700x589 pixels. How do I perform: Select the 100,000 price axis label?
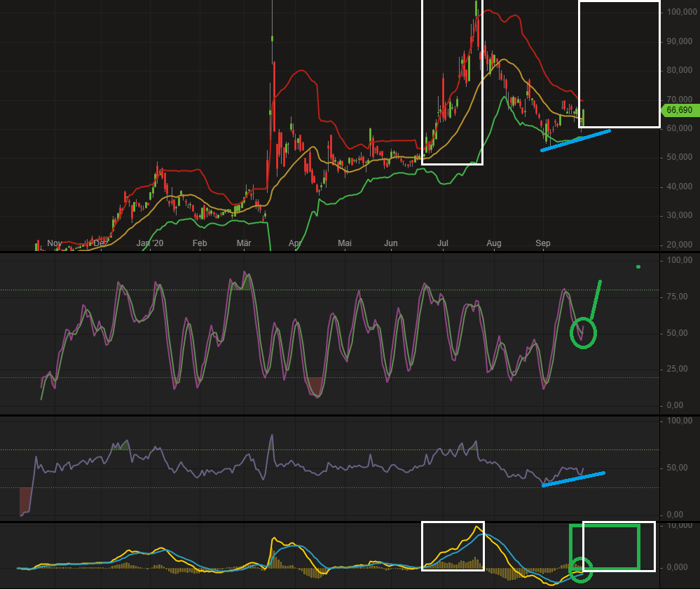(x=682, y=12)
